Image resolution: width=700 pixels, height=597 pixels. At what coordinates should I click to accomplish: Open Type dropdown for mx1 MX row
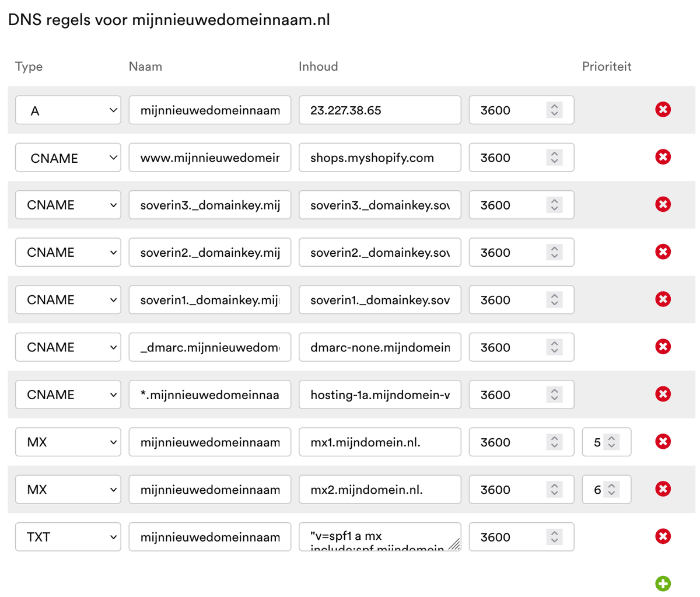(68, 442)
